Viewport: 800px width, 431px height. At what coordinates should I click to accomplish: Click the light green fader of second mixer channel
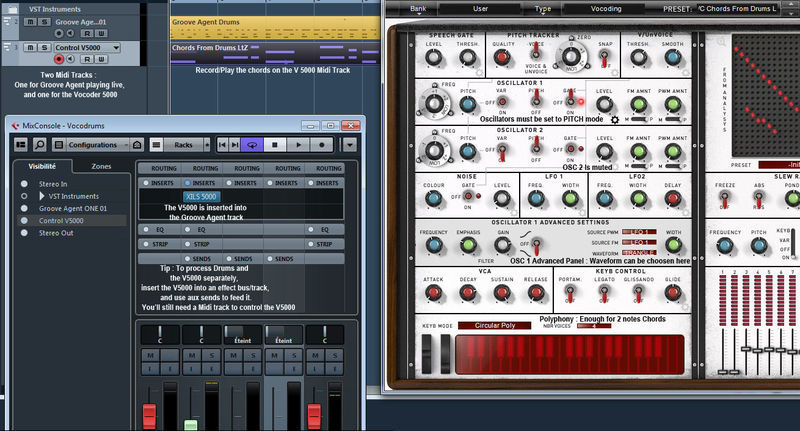[x=191, y=425]
